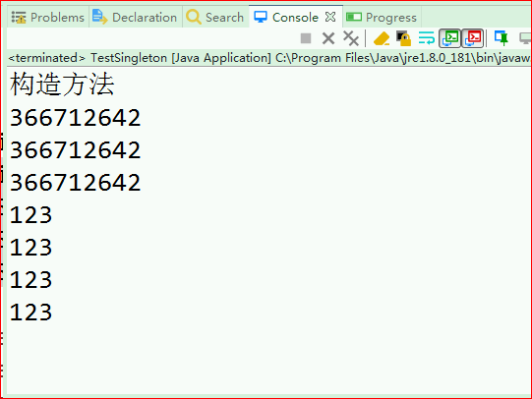This screenshot has width=532, height=399.
Task: Open the Declaration tab
Action: 135,17
